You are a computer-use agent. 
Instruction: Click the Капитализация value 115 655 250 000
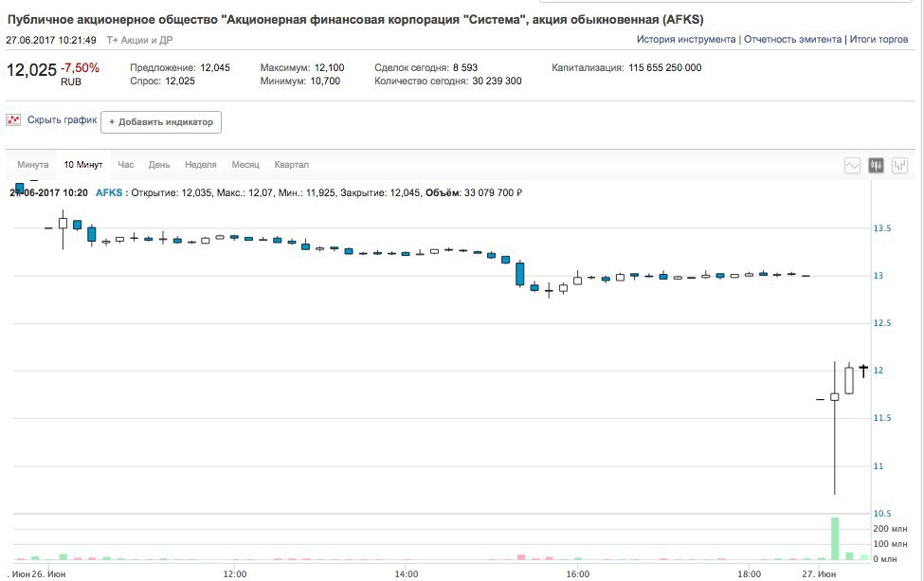tap(664, 67)
